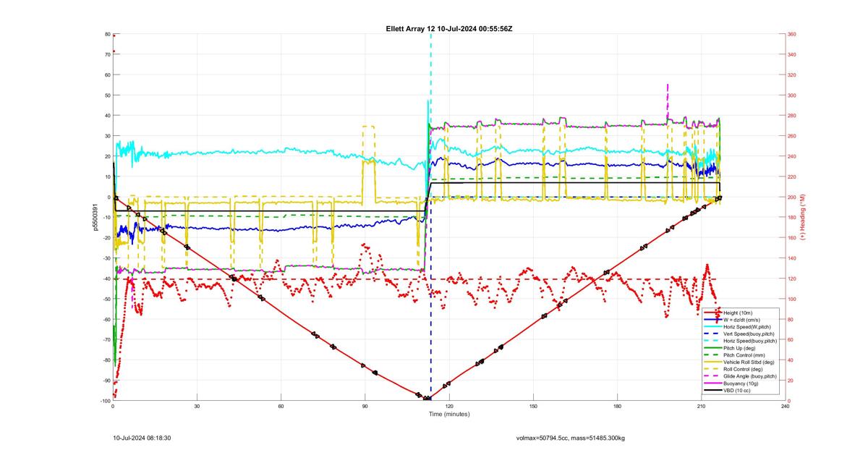The image size is (868, 450).
Task: Click the '10-Jul-2024 08:18:30' footer timestamp
Action: [142, 438]
